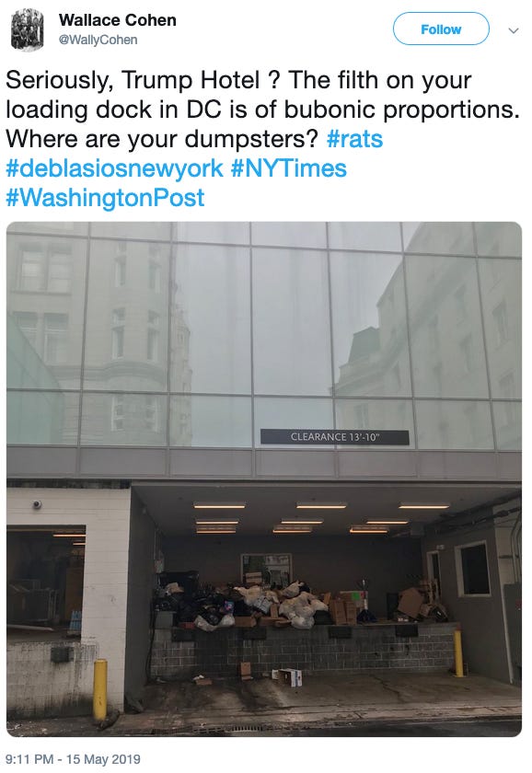
Task: Open the attached loading dock photo
Action: pos(264,479)
